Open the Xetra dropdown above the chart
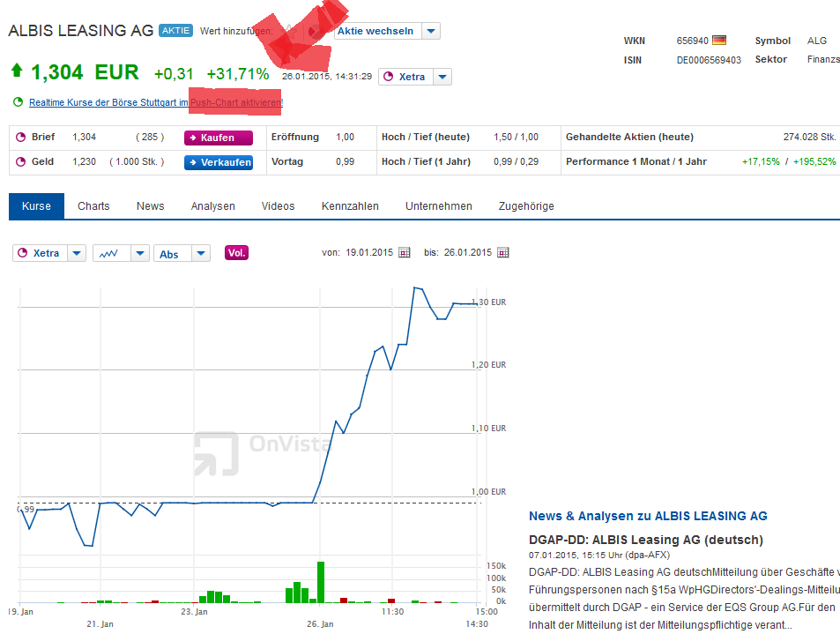 [77, 253]
